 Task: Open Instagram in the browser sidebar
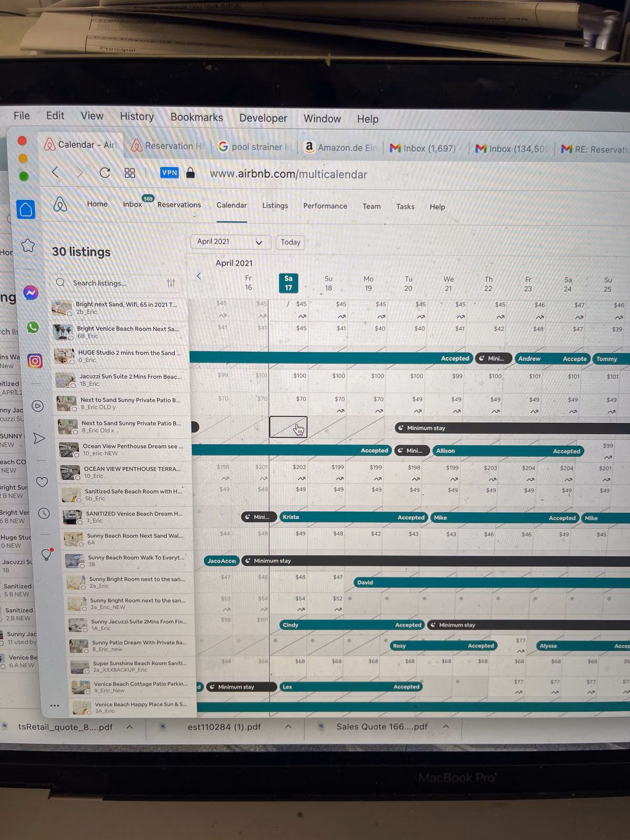pos(35,361)
